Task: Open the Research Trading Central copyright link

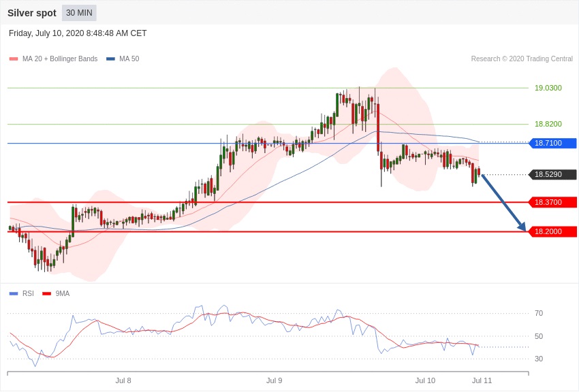Action: click(x=522, y=59)
